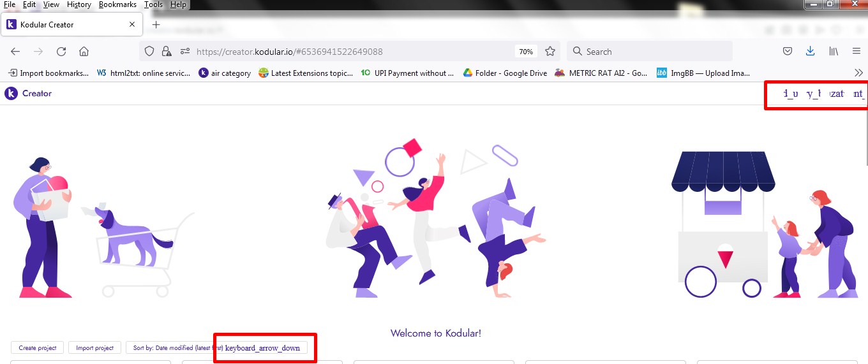Go to the browser home page
Viewport: 868px width, 364px height.
tap(84, 52)
